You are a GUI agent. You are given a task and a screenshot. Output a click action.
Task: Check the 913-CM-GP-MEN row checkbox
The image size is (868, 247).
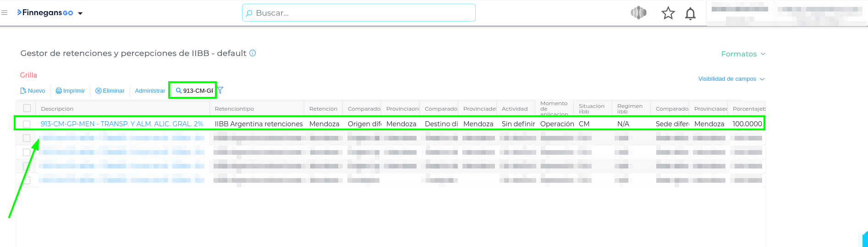point(27,124)
